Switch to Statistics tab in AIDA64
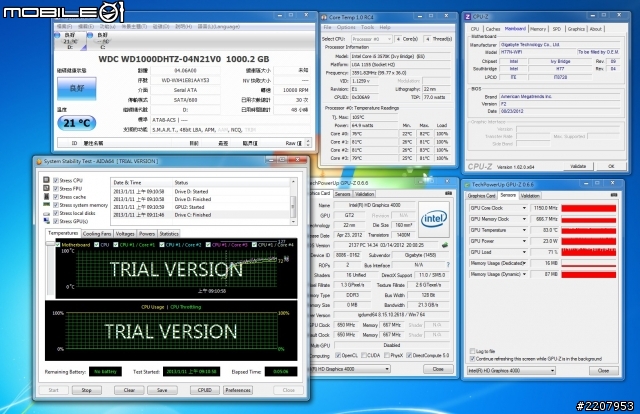 [169, 234]
